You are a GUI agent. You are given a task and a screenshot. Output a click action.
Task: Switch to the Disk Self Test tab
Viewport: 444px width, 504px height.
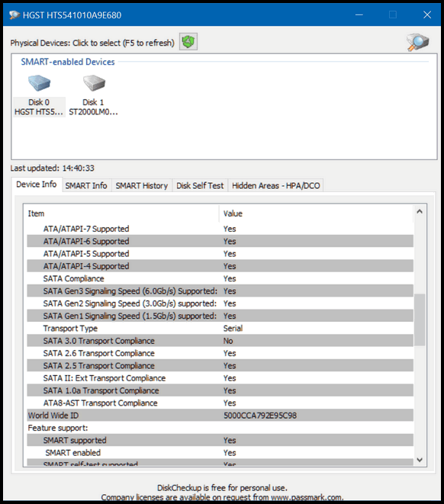click(x=200, y=186)
